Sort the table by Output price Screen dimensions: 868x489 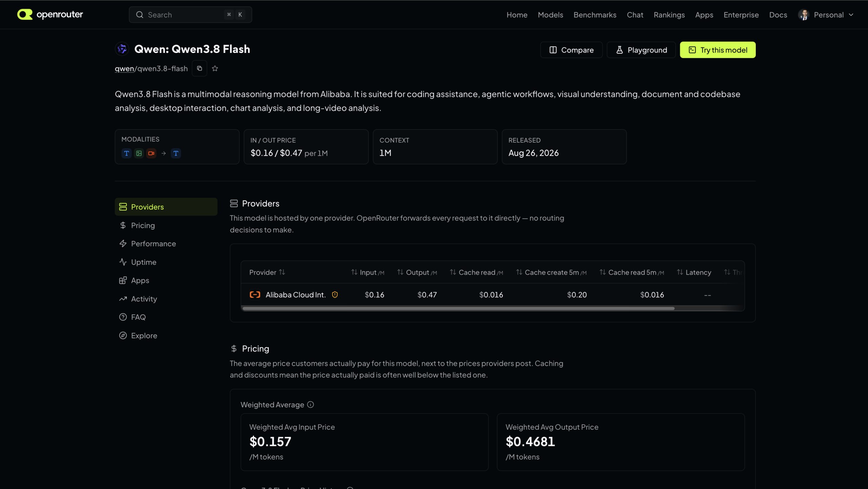coord(417,272)
